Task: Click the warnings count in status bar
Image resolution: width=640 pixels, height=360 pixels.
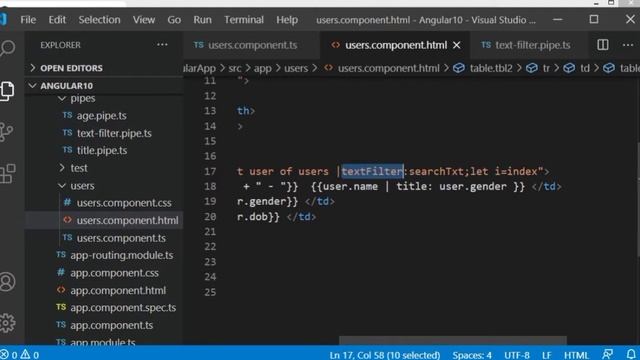Action: [x=30, y=355]
